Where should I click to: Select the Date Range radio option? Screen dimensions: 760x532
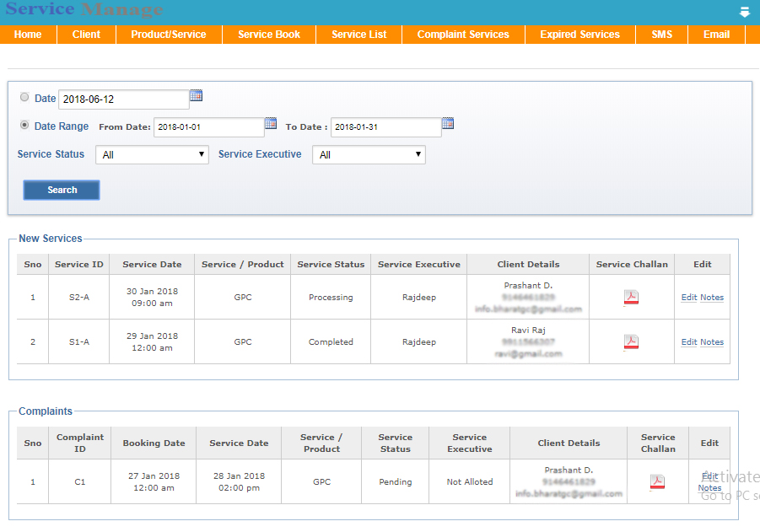24,125
